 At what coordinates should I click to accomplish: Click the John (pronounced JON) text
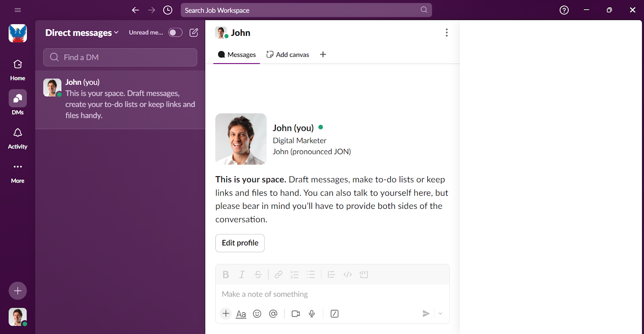point(312,152)
